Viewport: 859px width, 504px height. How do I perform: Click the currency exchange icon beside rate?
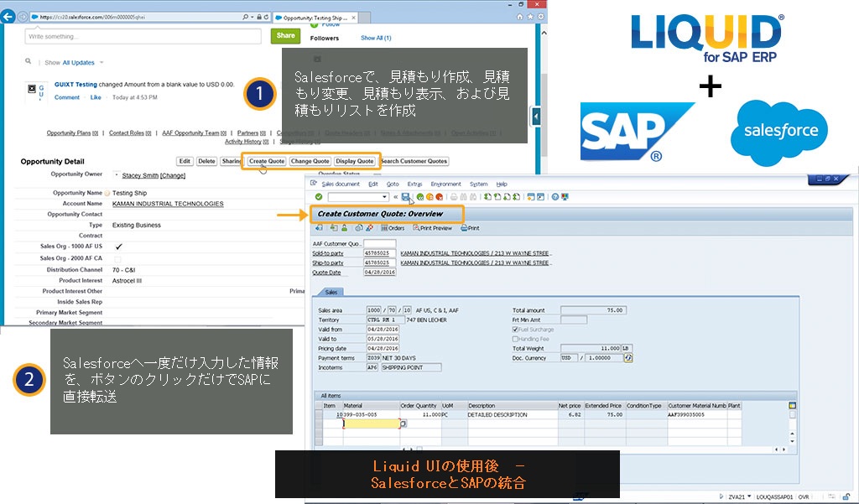[x=628, y=357]
